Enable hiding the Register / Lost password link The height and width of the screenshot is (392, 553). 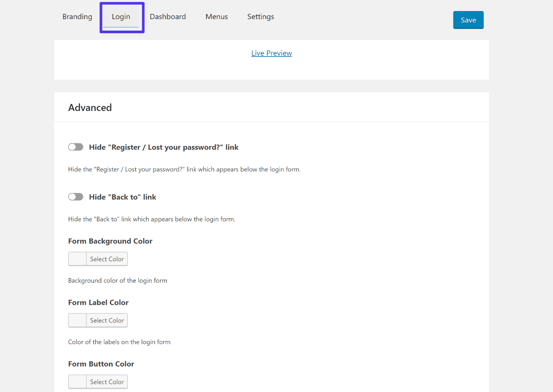(x=76, y=147)
